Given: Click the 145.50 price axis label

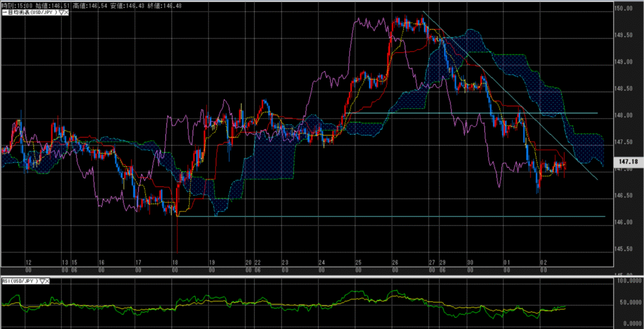Looking at the screenshot, I should (625, 249).
